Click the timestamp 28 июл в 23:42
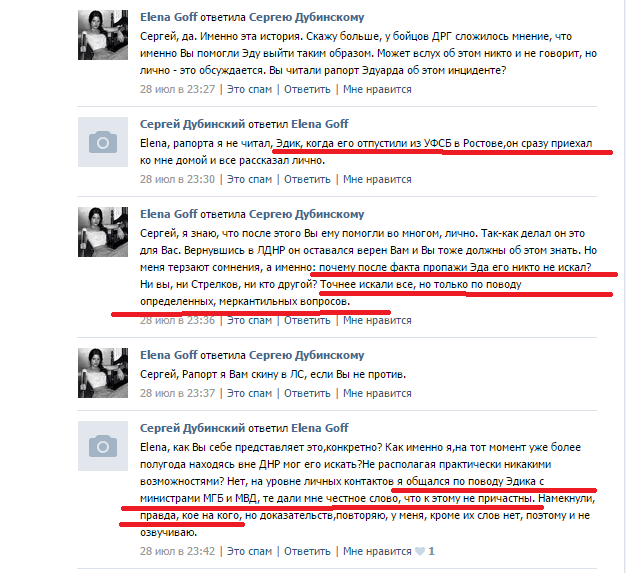Screen dimensions: 633x581 pos(178,552)
